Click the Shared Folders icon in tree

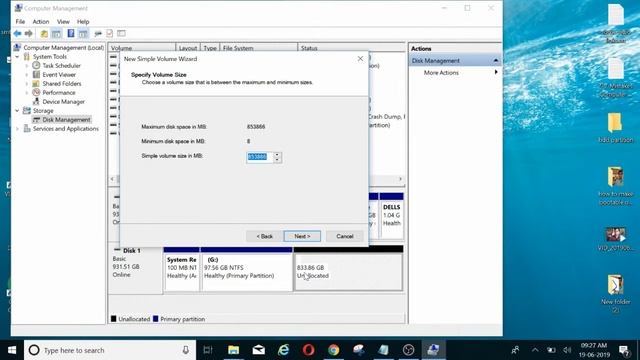click(36, 83)
